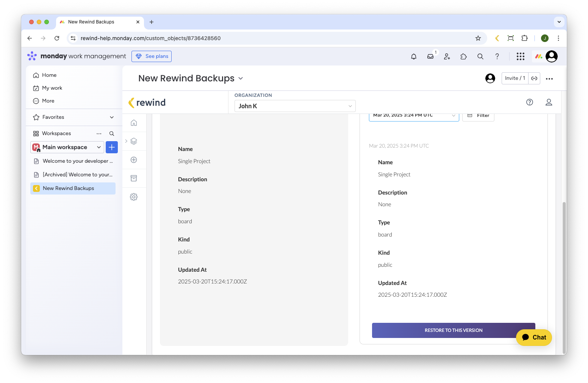Screen dimensions: 588x383
Task: Click the profile avatar in monday header
Action: (552, 56)
